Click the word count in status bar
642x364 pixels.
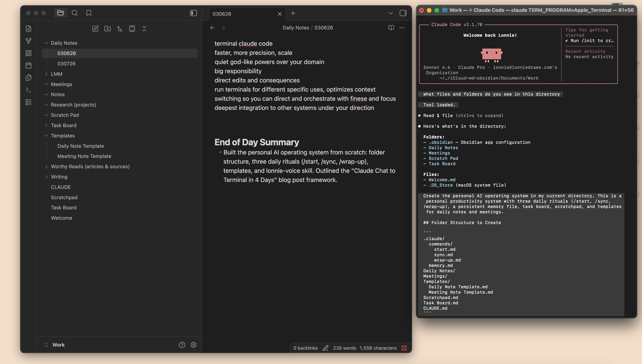344,348
